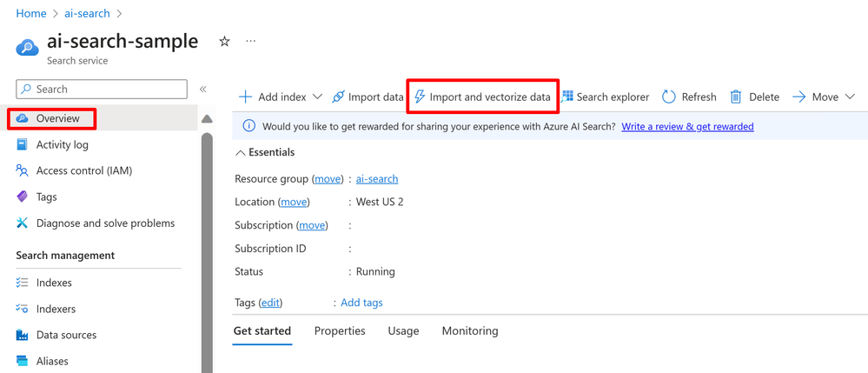Open Data sources in the sidebar

(x=66, y=335)
